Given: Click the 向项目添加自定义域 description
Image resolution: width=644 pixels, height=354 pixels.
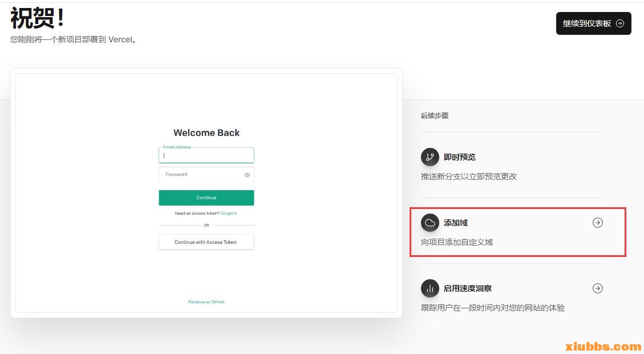Looking at the screenshot, I should (x=457, y=242).
